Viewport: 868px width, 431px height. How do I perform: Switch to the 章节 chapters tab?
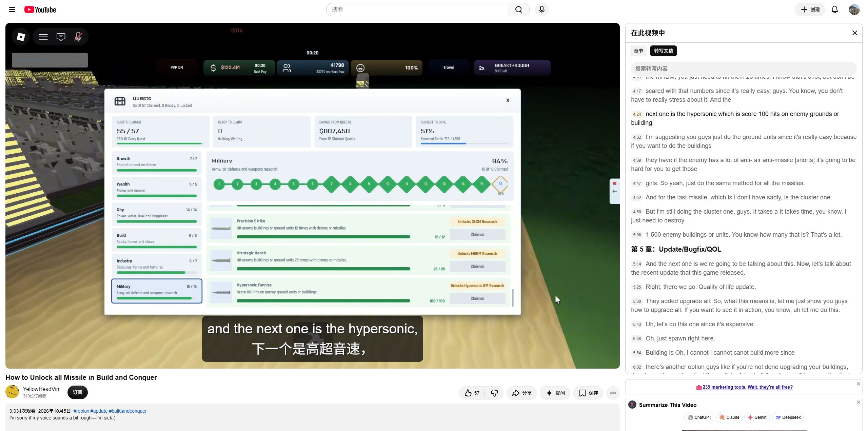coord(638,51)
